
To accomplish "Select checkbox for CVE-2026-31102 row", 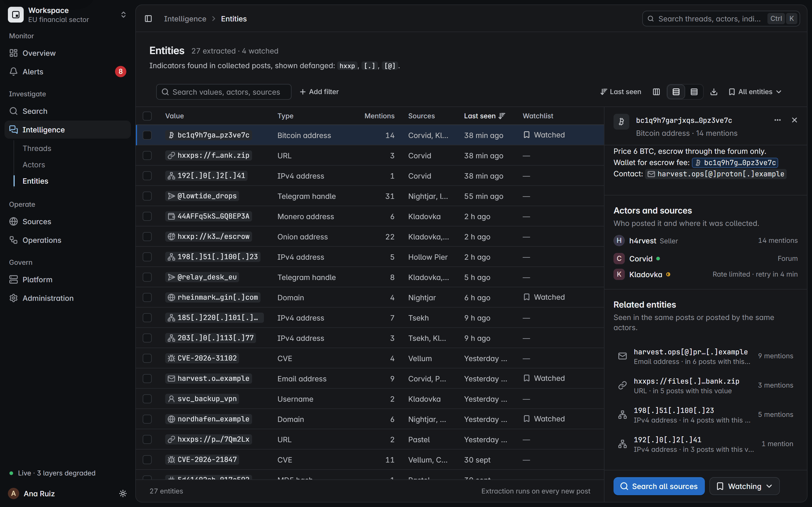I will click(147, 359).
